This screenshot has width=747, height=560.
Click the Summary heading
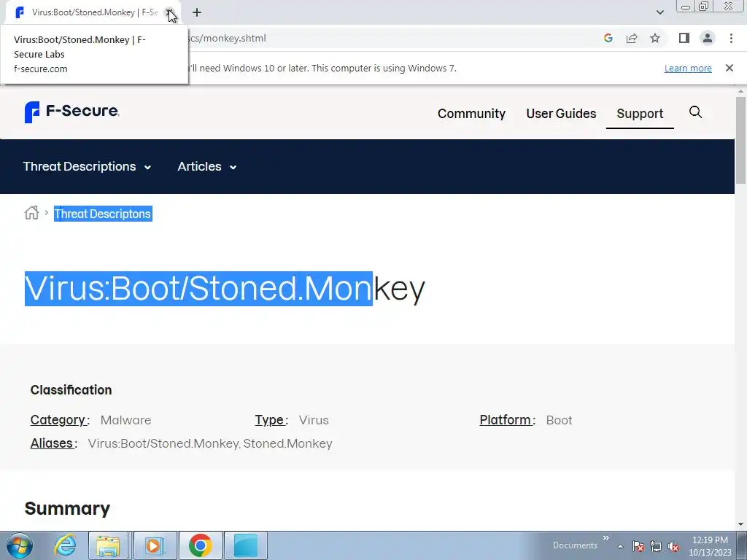(67, 508)
